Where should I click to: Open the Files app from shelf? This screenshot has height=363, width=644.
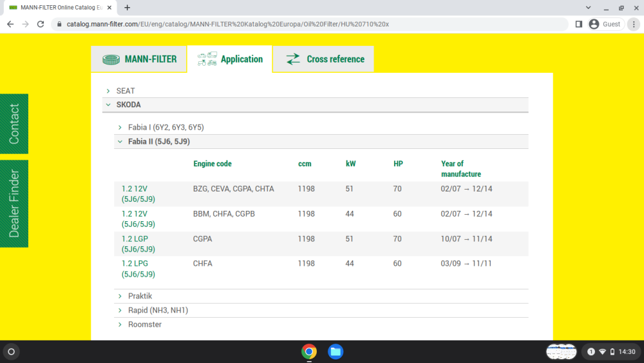(336, 351)
